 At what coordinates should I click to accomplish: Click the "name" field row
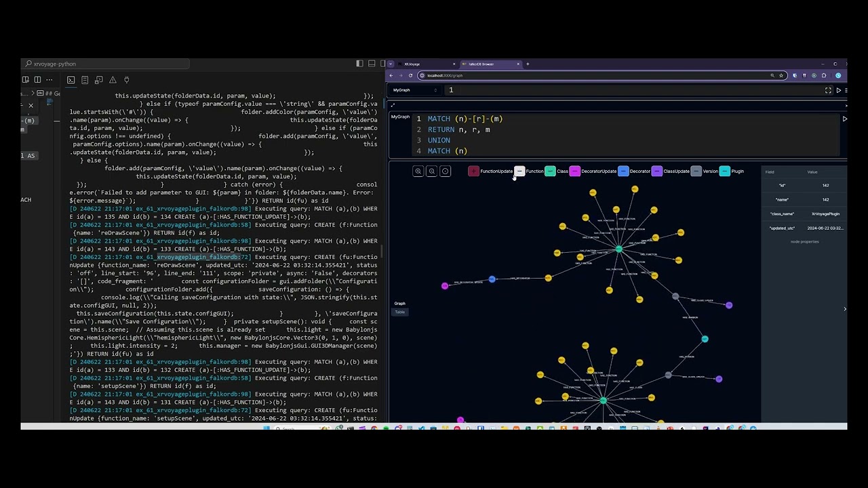804,200
